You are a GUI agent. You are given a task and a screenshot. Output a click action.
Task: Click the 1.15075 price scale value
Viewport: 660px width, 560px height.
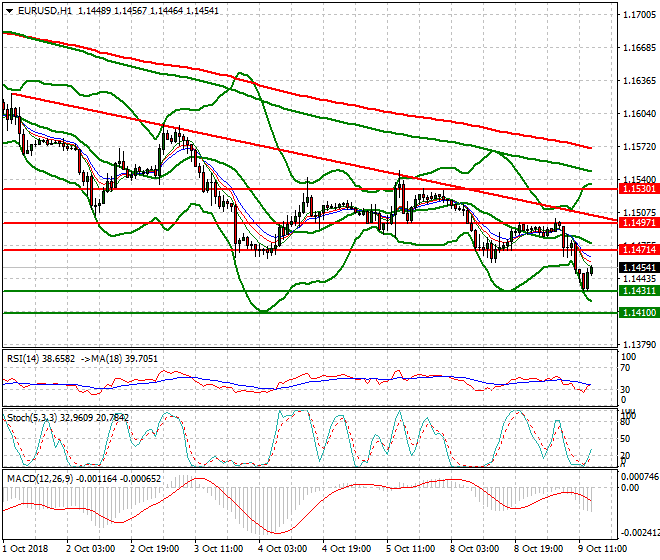coord(639,213)
